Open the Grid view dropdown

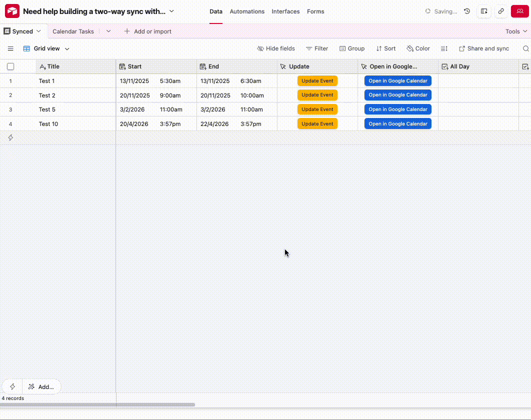click(46, 49)
